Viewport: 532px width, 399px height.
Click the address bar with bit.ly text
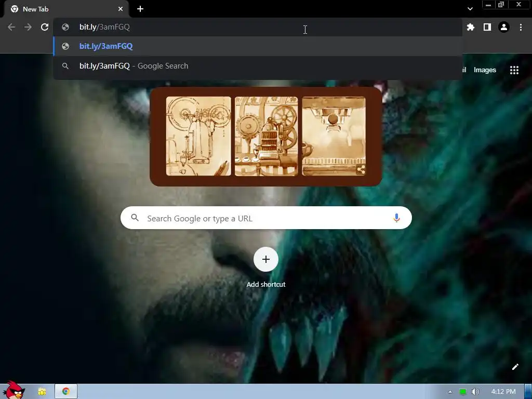pos(258,27)
